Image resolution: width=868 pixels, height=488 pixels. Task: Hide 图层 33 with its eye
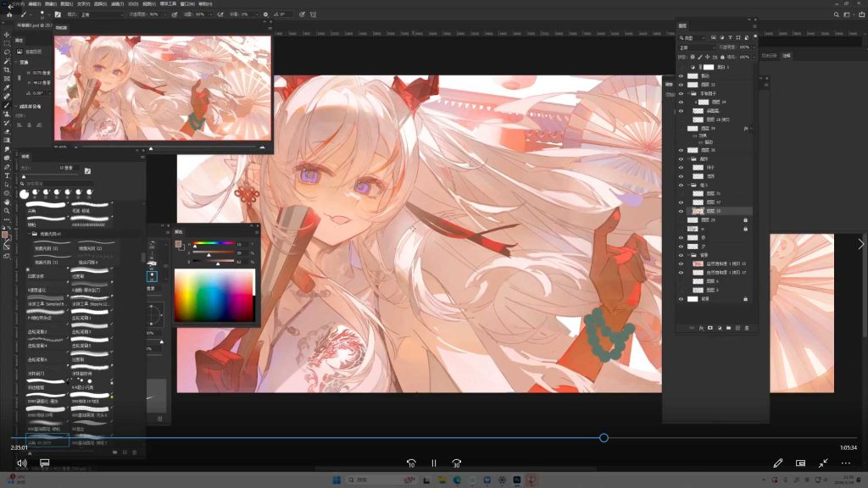(681, 85)
